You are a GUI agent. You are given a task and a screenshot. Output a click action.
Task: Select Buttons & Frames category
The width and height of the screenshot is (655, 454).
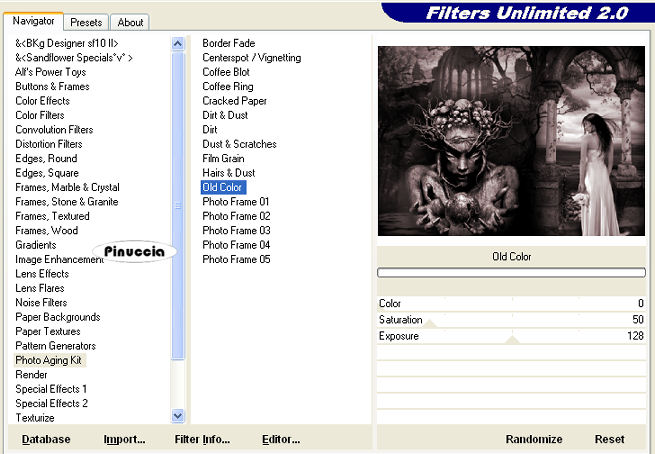pos(52,86)
